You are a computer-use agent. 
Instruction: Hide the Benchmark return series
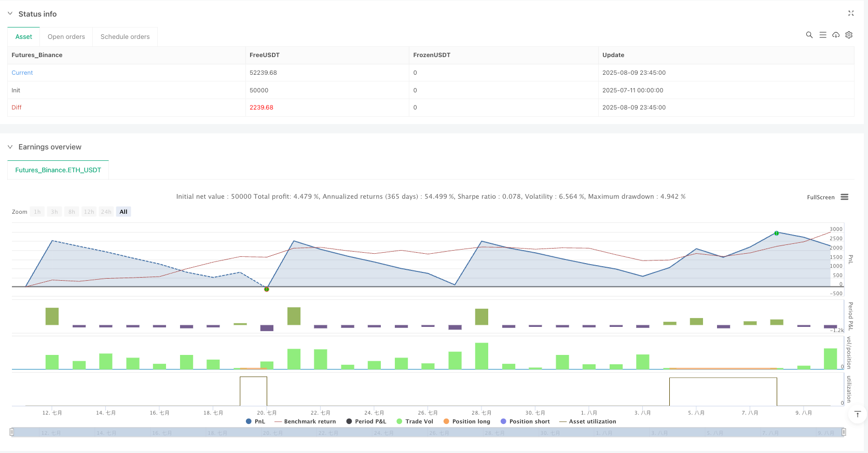tap(305, 421)
